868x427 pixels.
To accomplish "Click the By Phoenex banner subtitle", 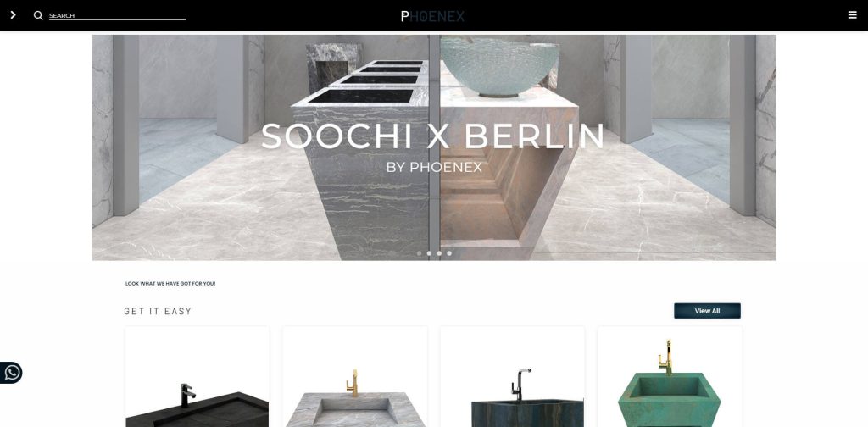I will tap(434, 167).
